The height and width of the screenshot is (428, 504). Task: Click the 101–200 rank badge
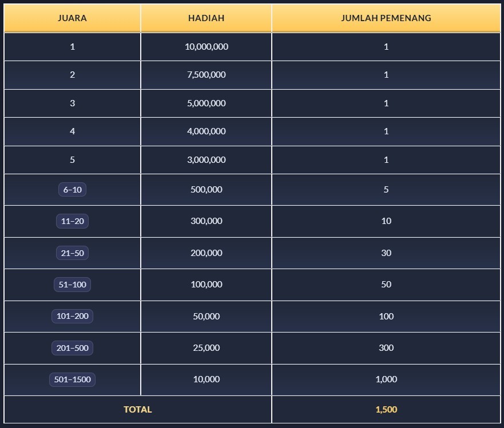tap(72, 316)
